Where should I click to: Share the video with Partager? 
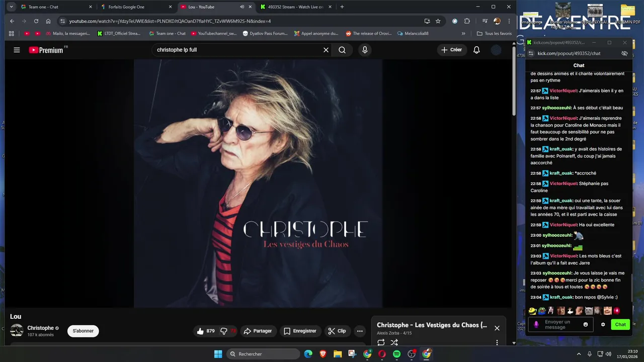258,331
